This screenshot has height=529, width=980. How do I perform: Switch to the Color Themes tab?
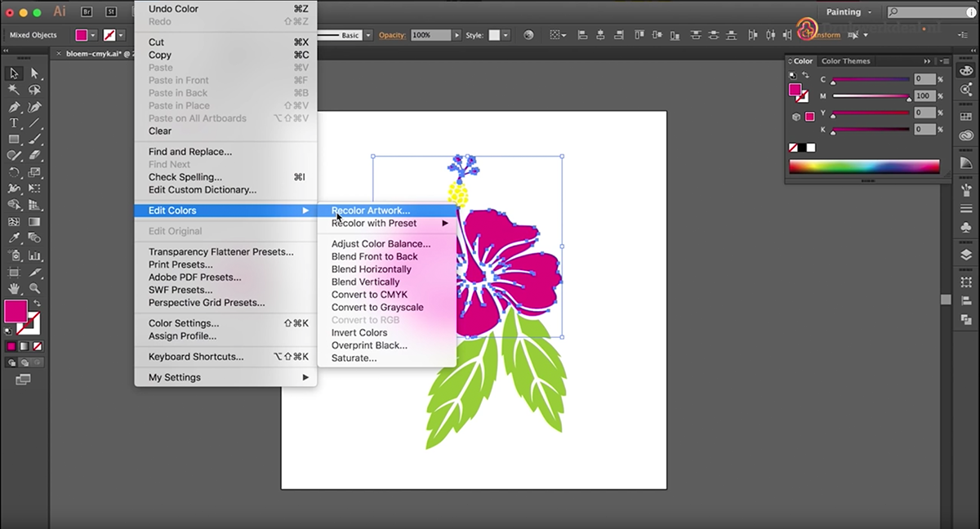tap(845, 61)
